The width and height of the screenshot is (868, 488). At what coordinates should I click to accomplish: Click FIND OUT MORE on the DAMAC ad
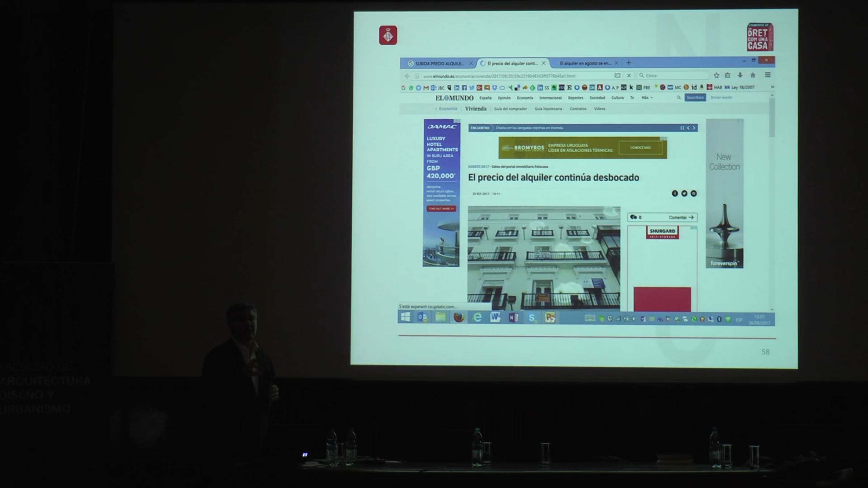click(x=441, y=209)
